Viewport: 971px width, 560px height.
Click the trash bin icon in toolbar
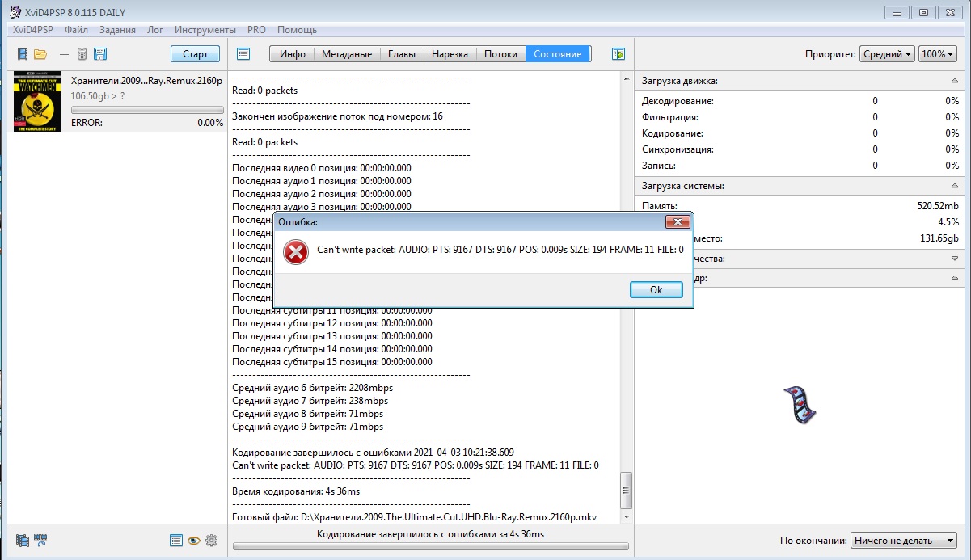pyautogui.click(x=82, y=54)
